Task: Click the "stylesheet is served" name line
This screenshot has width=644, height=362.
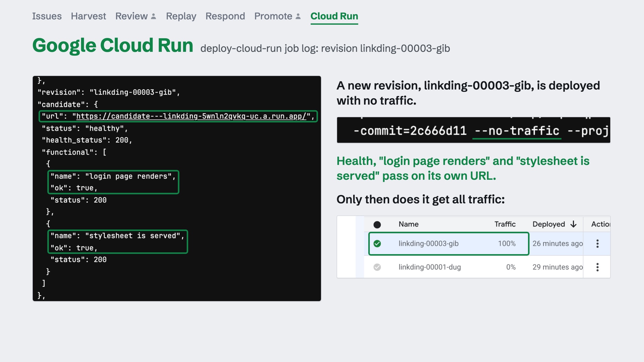Action: 117,236
